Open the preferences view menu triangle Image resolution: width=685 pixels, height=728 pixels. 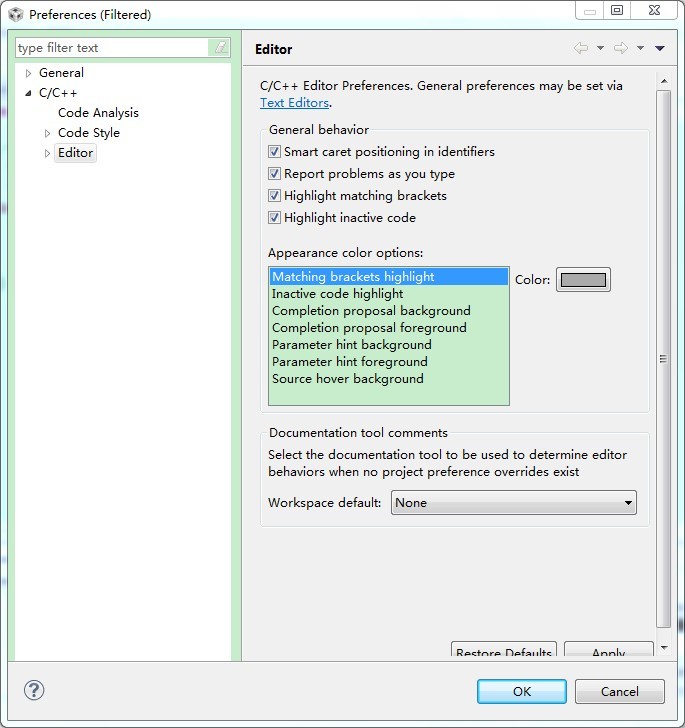[x=659, y=48]
